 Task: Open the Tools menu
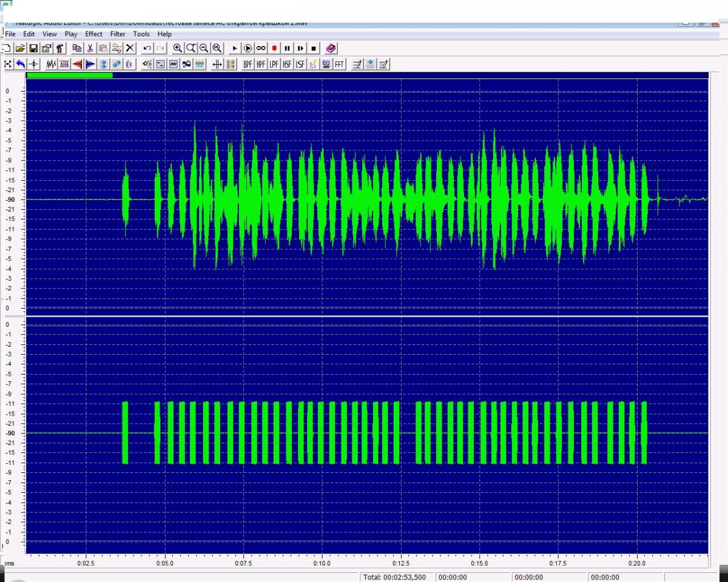tap(141, 34)
